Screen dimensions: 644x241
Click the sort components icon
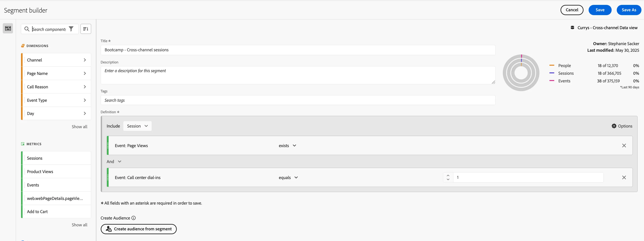pyautogui.click(x=86, y=29)
